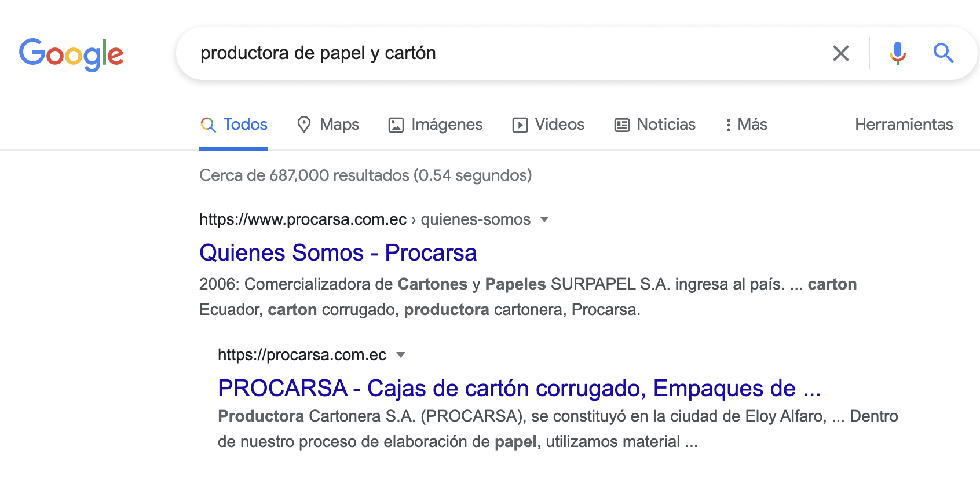This screenshot has height=498, width=980.
Task: Click the https://www.procarsa.com.ec › quienes-somos URL
Action: coord(365,219)
